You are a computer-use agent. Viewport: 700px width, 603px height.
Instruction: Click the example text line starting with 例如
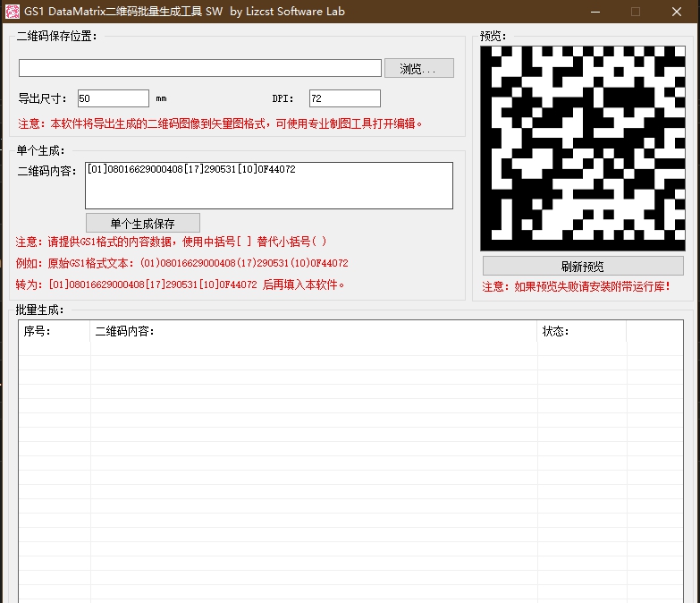pyautogui.click(x=181, y=263)
